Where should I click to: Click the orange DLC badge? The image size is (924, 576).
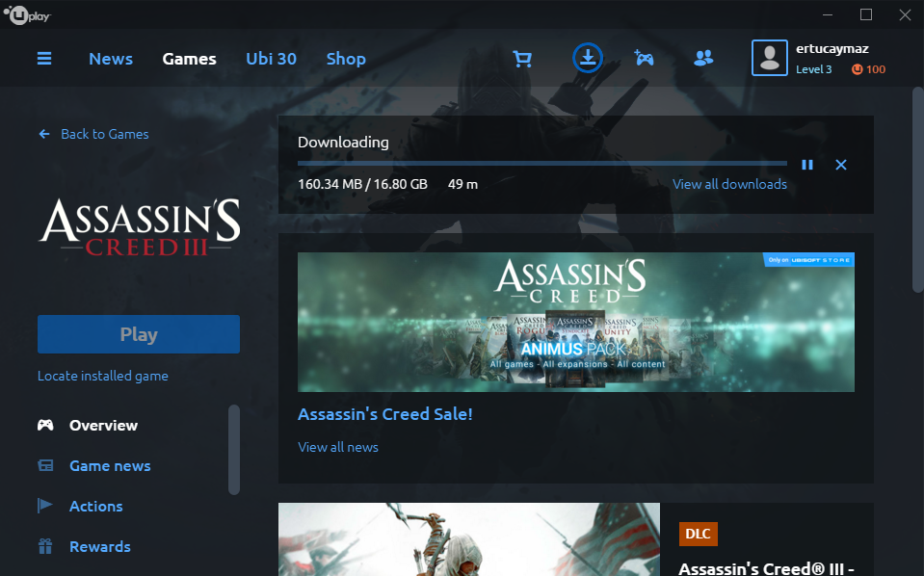pos(699,534)
